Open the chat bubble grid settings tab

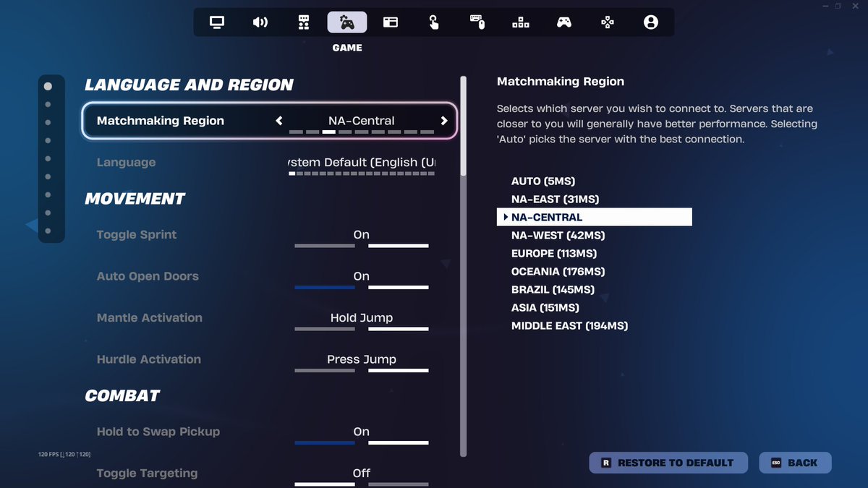(x=304, y=22)
